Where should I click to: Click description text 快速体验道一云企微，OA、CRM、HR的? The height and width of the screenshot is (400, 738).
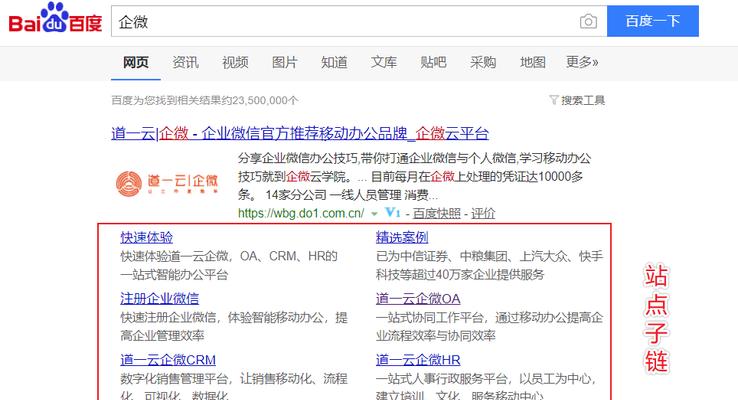pyautogui.click(x=229, y=256)
